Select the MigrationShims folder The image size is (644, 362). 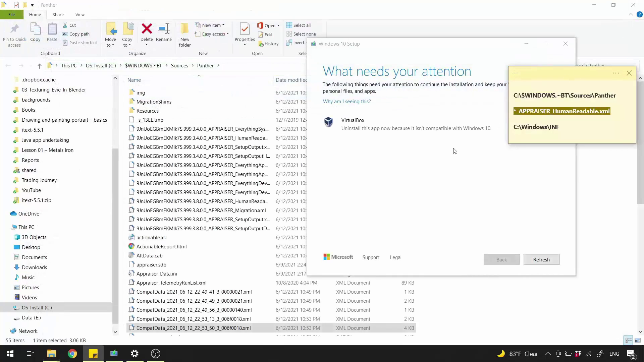tap(154, 102)
